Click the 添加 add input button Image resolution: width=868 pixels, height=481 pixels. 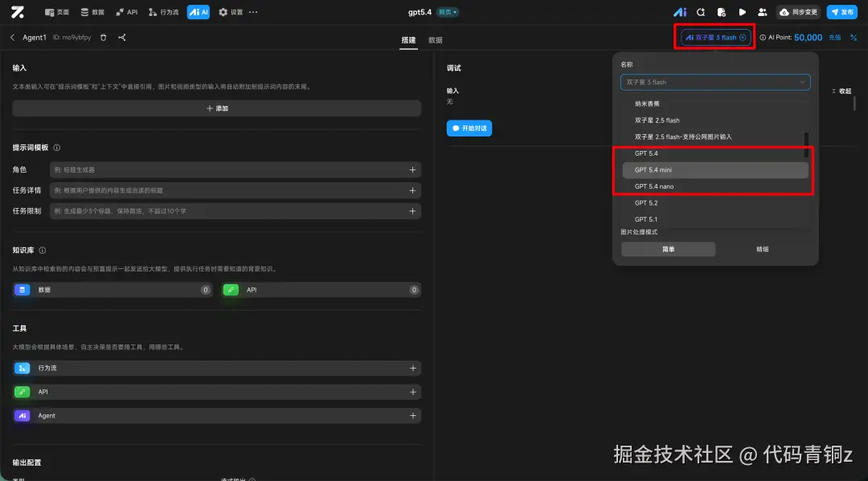(217, 108)
